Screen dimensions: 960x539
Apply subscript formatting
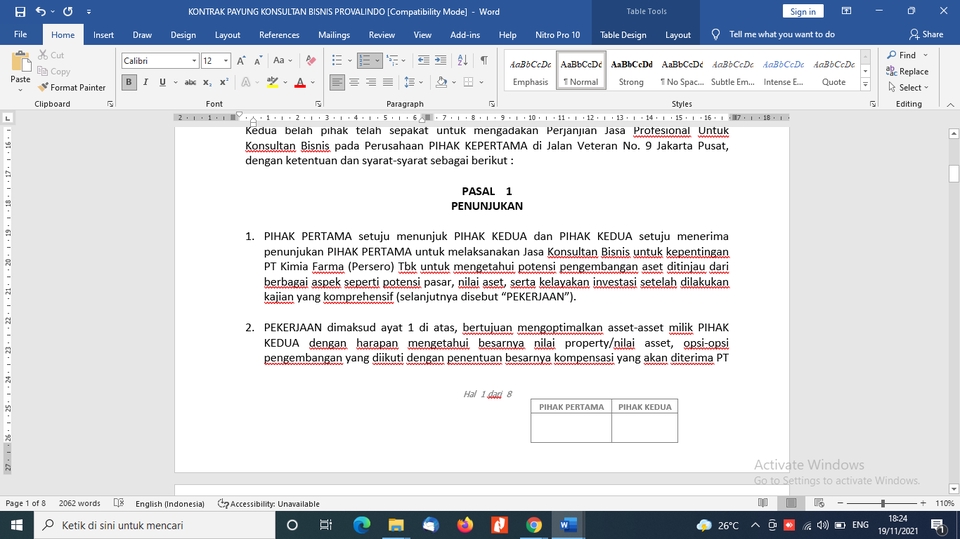coord(208,82)
